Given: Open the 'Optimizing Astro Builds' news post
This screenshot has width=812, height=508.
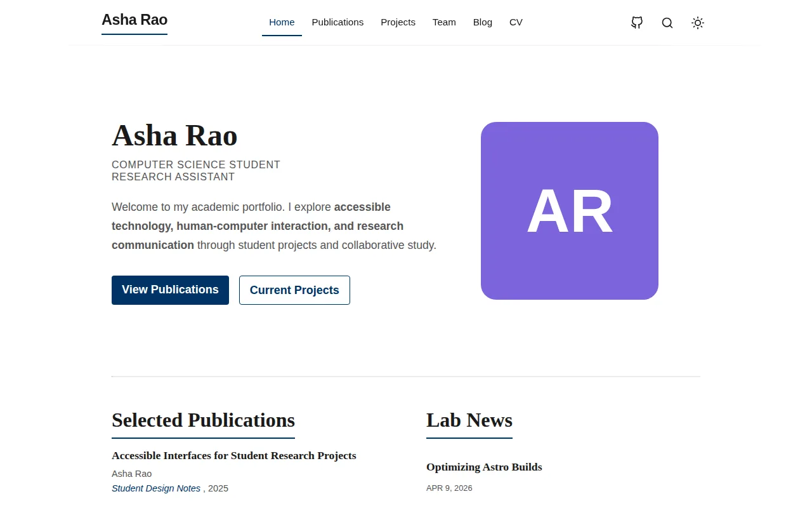Looking at the screenshot, I should coord(484,467).
